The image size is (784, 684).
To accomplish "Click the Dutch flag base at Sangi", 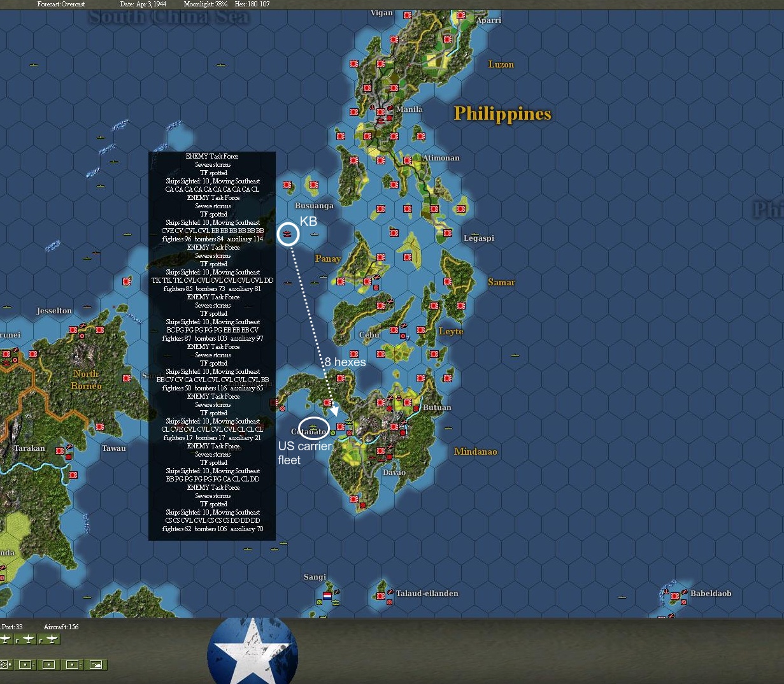I will [x=327, y=597].
